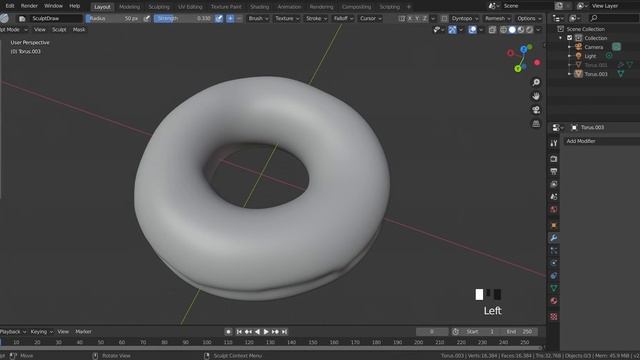
Task: Select wireframe viewport shading
Action: 503,30
